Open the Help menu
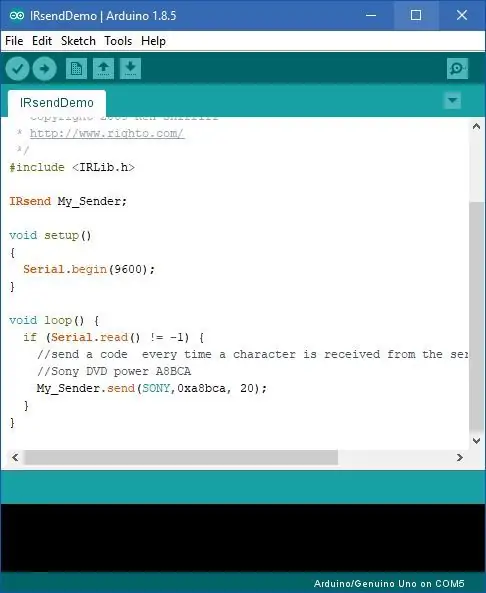486x593 pixels. click(153, 41)
